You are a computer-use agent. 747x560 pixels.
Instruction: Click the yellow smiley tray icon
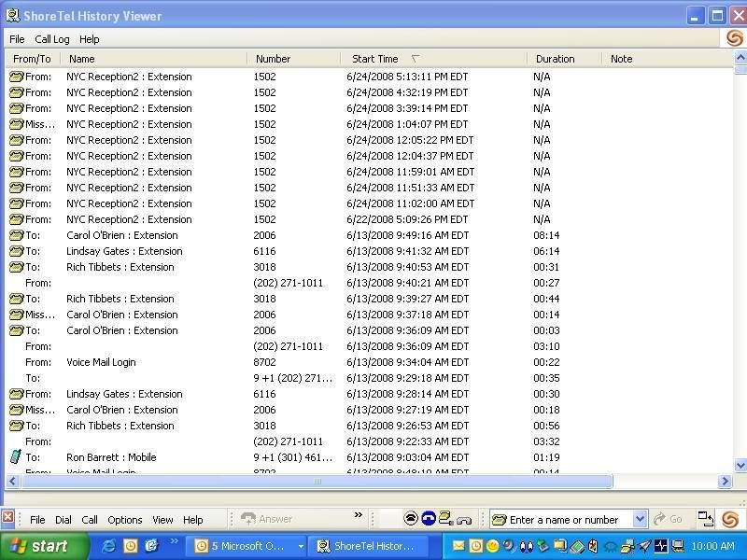(x=493, y=546)
